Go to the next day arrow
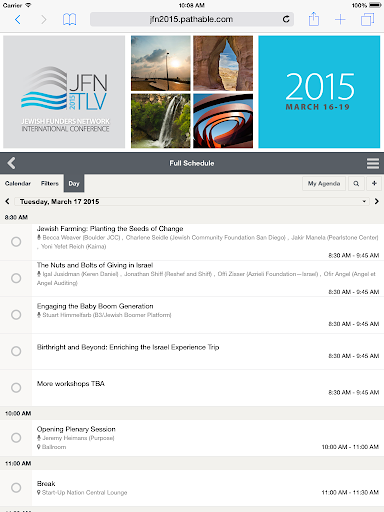 pyautogui.click(x=377, y=201)
